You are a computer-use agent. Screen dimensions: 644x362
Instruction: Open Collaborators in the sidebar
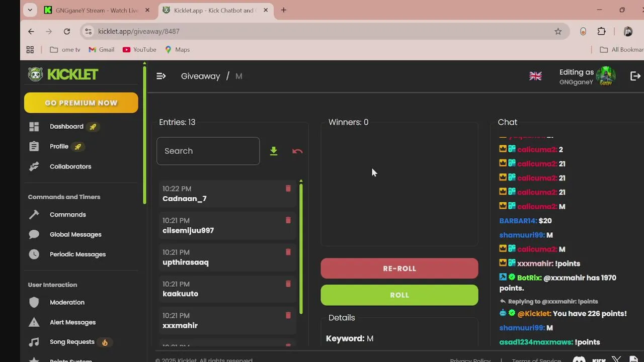click(x=70, y=166)
